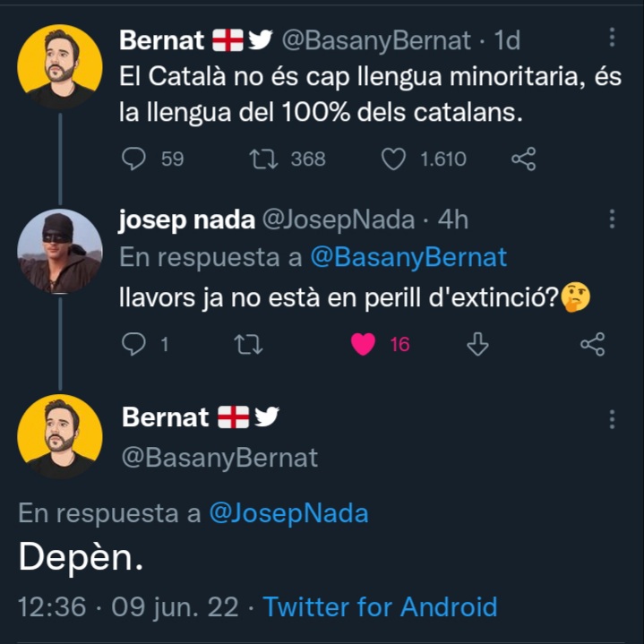Reply to josep nada's tweet
The image size is (644, 644).
tap(133, 344)
